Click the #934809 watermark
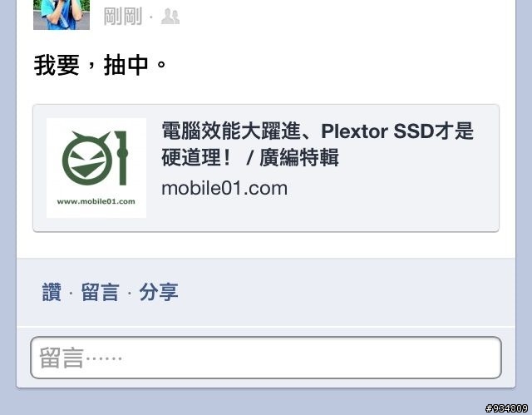 coord(506,408)
